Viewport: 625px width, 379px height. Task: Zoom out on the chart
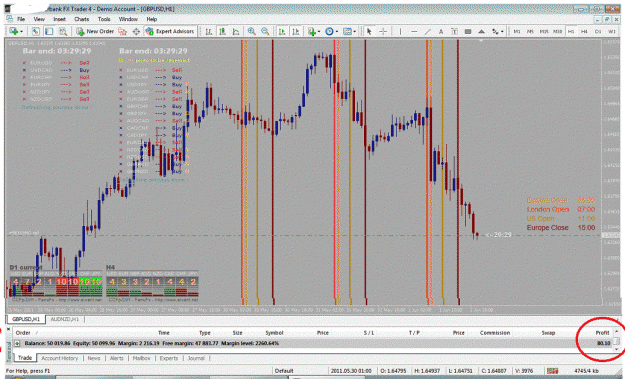pos(265,31)
